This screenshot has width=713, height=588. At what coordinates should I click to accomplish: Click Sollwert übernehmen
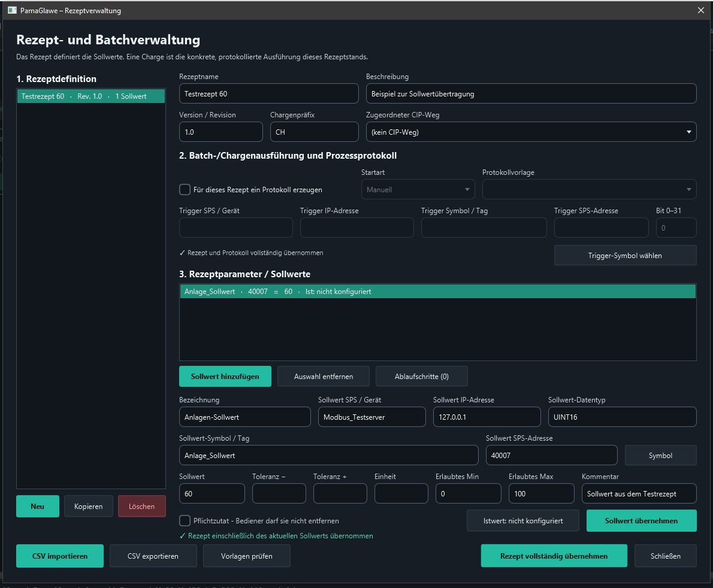click(641, 520)
